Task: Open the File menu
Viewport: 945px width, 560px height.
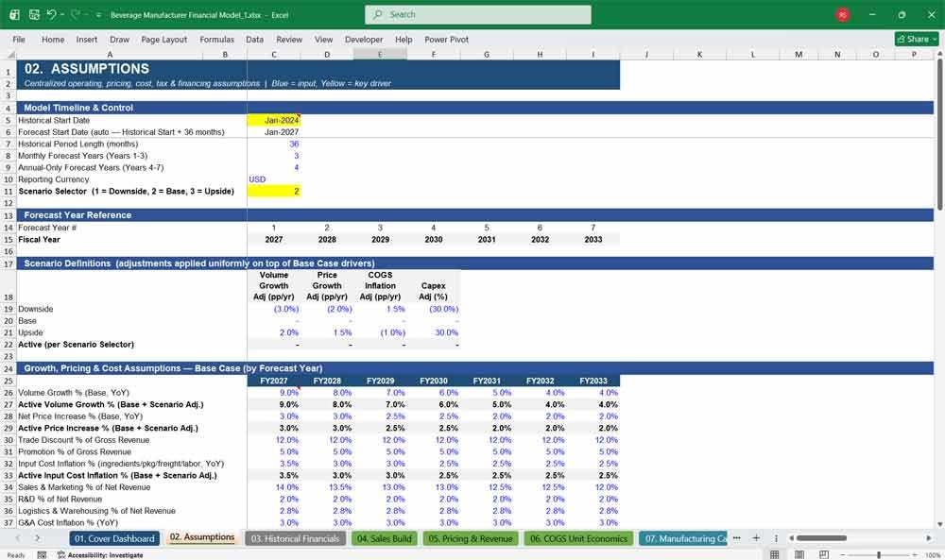Action: [19, 39]
